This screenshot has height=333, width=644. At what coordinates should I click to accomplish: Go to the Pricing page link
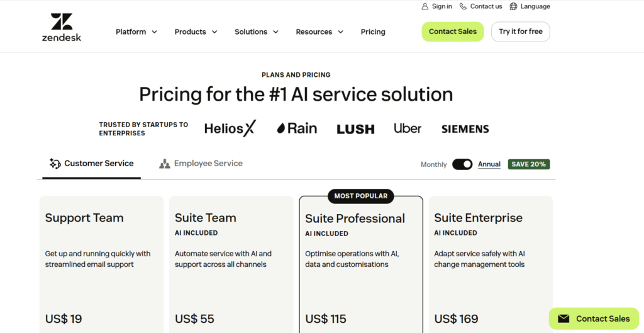(x=373, y=31)
